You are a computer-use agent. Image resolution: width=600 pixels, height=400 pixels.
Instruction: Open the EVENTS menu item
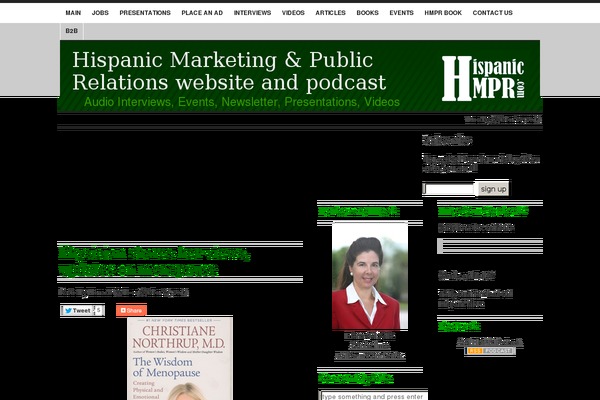click(x=401, y=13)
